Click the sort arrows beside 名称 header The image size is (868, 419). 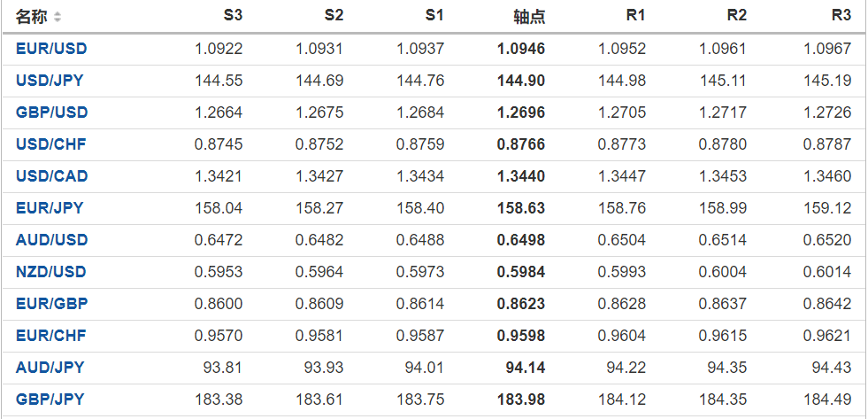58,17
